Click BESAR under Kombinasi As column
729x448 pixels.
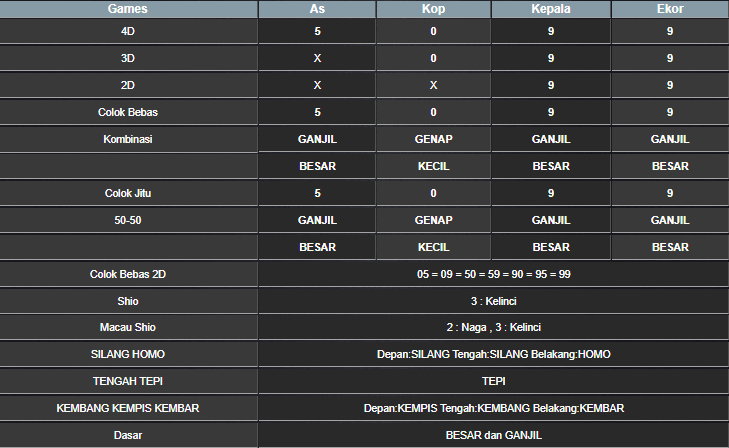(317, 166)
